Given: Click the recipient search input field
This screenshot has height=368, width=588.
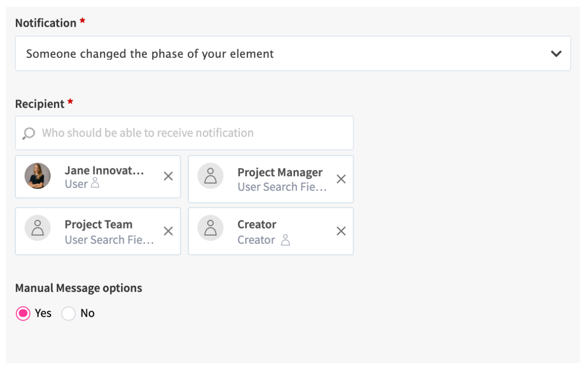Looking at the screenshot, I should 143,133.
